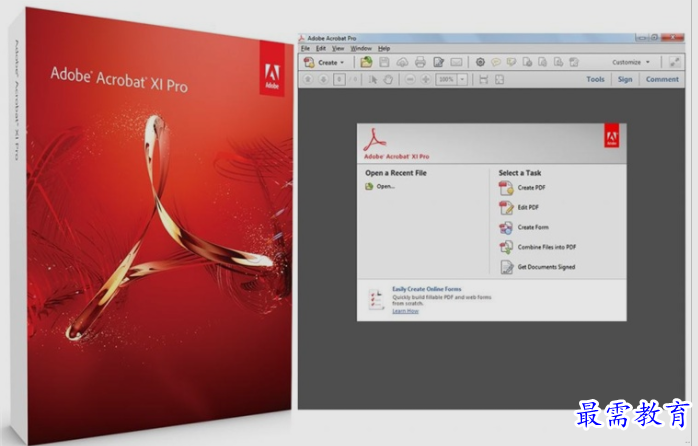Click the Show next page arrow icon
Image resolution: width=698 pixels, height=446 pixels.
324,80
